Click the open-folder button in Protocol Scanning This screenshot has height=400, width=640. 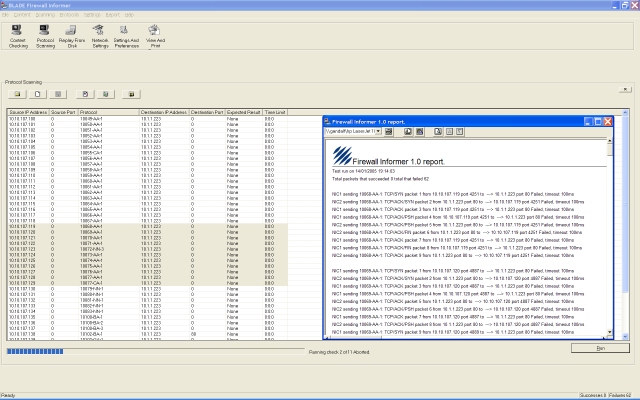[x=17, y=94]
